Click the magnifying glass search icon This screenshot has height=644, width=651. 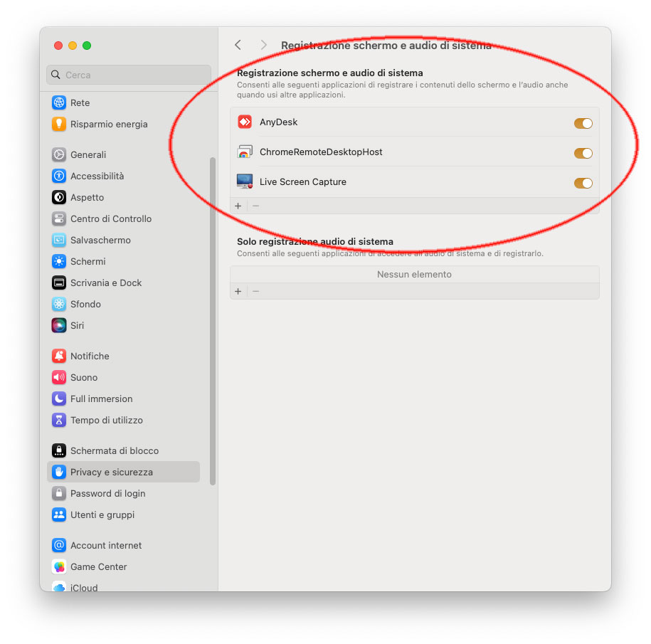[x=55, y=75]
